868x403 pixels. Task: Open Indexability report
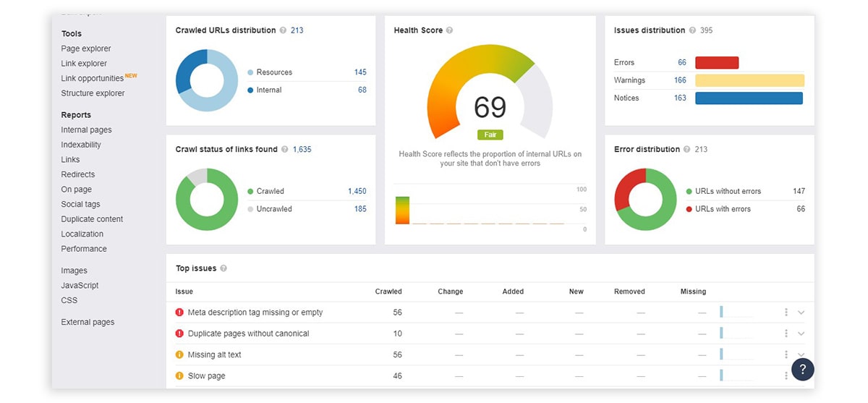[x=81, y=145]
